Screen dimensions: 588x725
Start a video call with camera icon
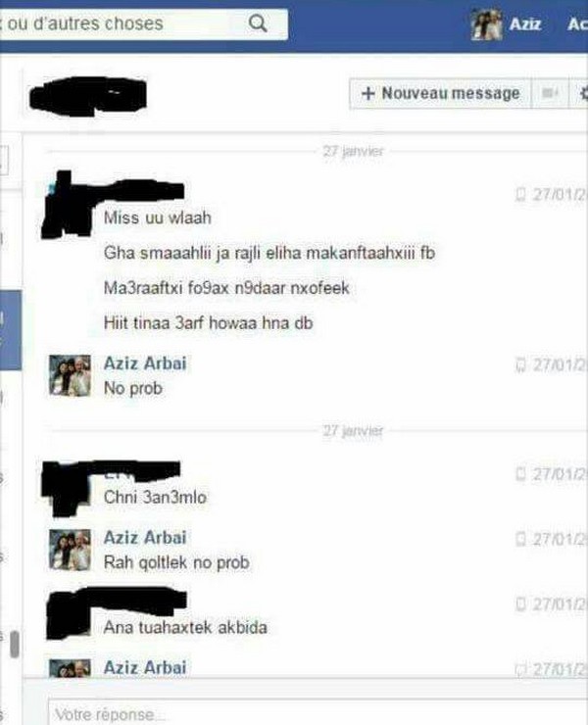[551, 93]
